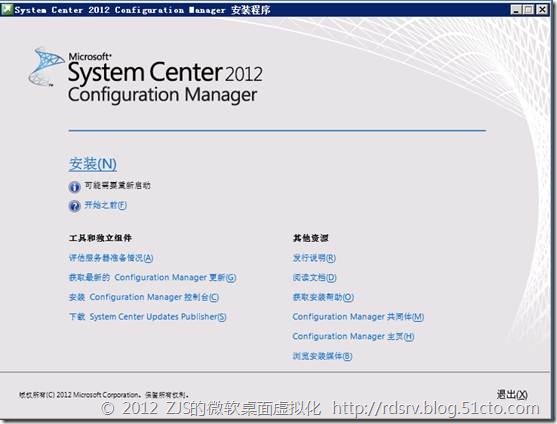Click the title bar application icon

[x=7, y=9]
